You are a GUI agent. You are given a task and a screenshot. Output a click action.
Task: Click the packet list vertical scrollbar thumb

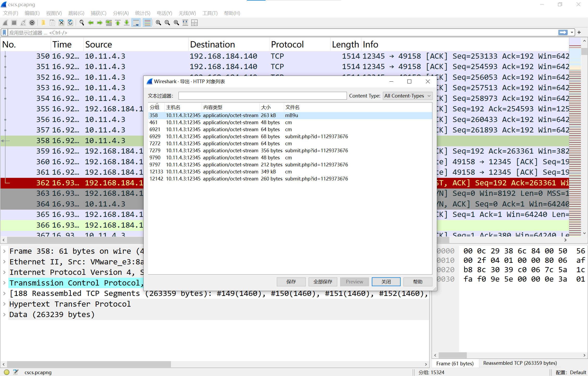[x=584, y=51]
